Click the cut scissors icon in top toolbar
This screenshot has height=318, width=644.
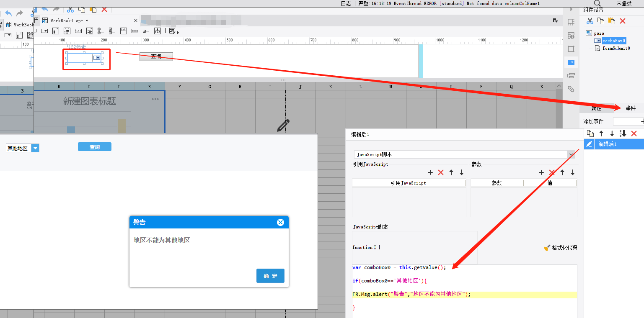pyautogui.click(x=70, y=9)
